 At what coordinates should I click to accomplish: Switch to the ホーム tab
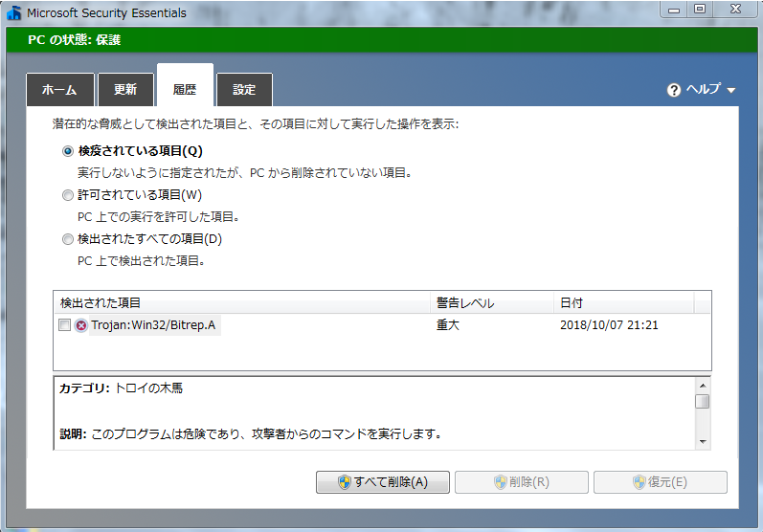pos(59,90)
